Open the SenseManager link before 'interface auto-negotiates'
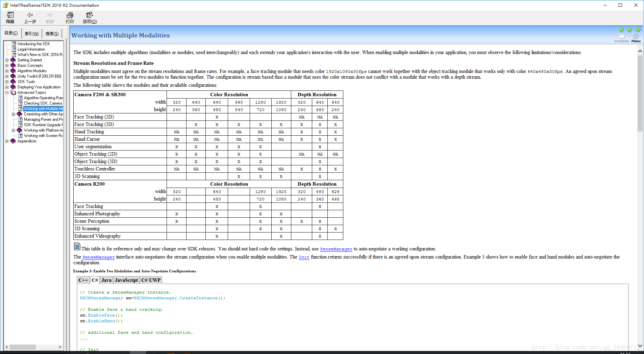The width and height of the screenshot is (644, 354). [99, 257]
